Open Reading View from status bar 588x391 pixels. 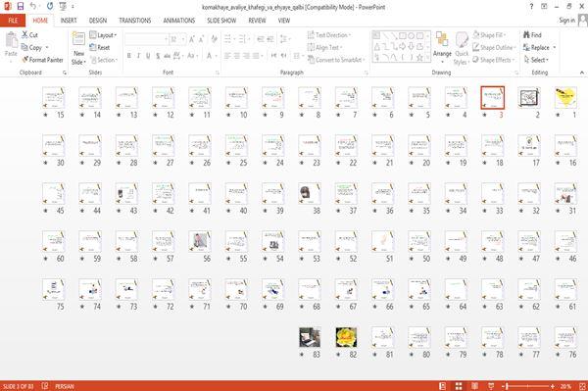coord(474,386)
